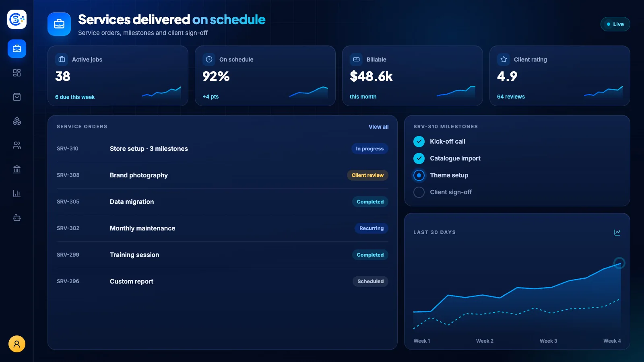Image resolution: width=644 pixels, height=362 pixels.
Task: Select the Theme setup milestone radio
Action: pyautogui.click(x=419, y=175)
